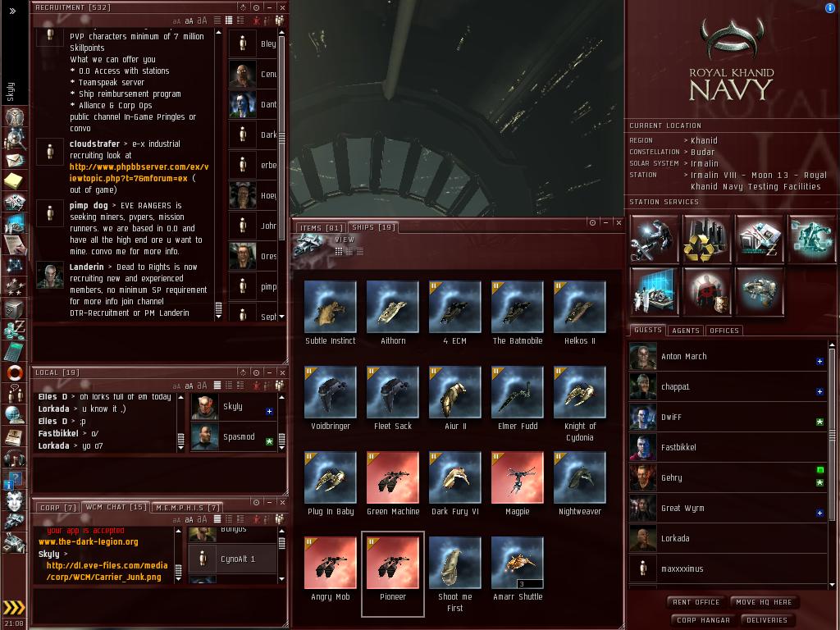Viewport: 840px width, 630px height.
Task: Open the Reprocessing Plant recycling icon
Action: tap(706, 239)
